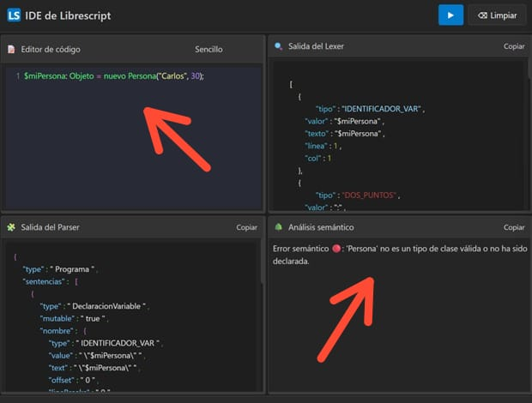Click the "linea" : 1 entry in Lexer output
This screenshot has width=532, height=403.
pyautogui.click(x=323, y=146)
